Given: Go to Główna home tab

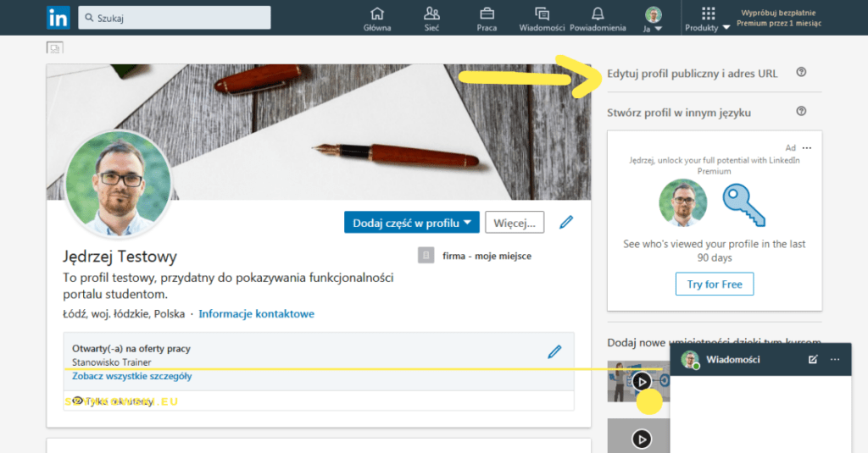Looking at the screenshot, I should 377,19.
